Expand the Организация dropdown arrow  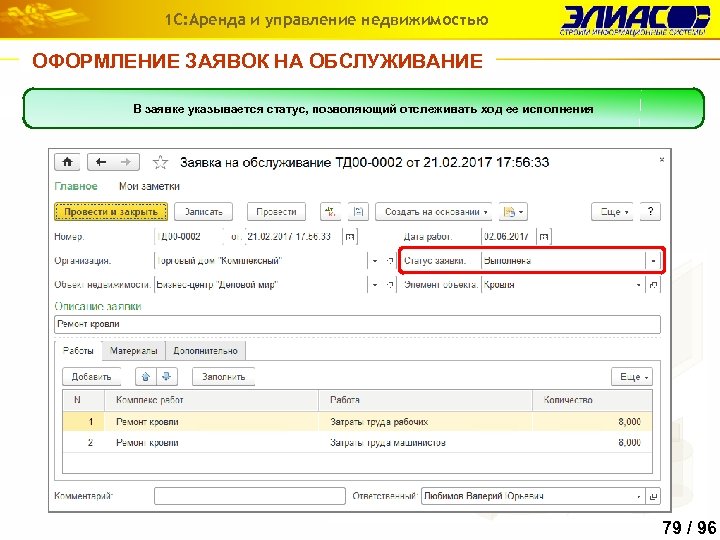click(375, 261)
